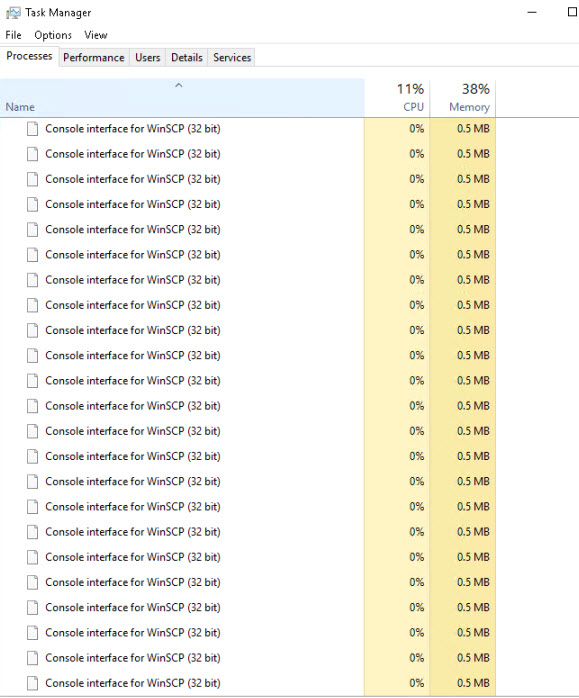This screenshot has width=579, height=698.
Task: Click the sort direction chevron above Name
Action: click(179, 85)
